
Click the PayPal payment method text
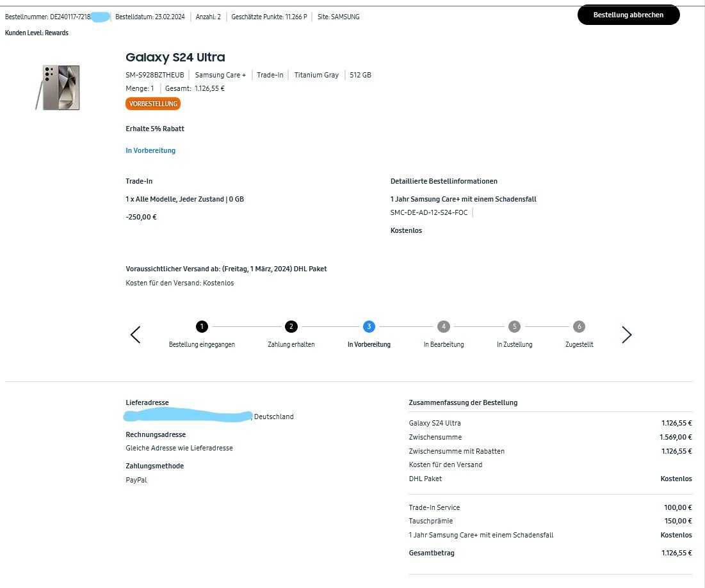[136, 480]
